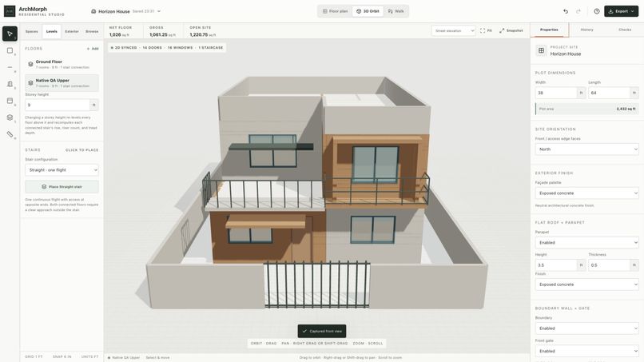Click the plot Width input field

click(x=556, y=93)
